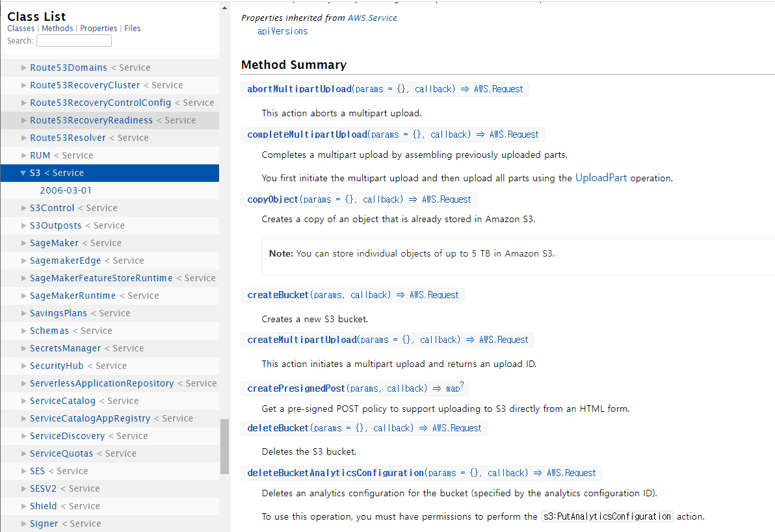The width and height of the screenshot is (775, 532).
Task: Open AWS.Request link beside createBucket
Action: coord(434,295)
